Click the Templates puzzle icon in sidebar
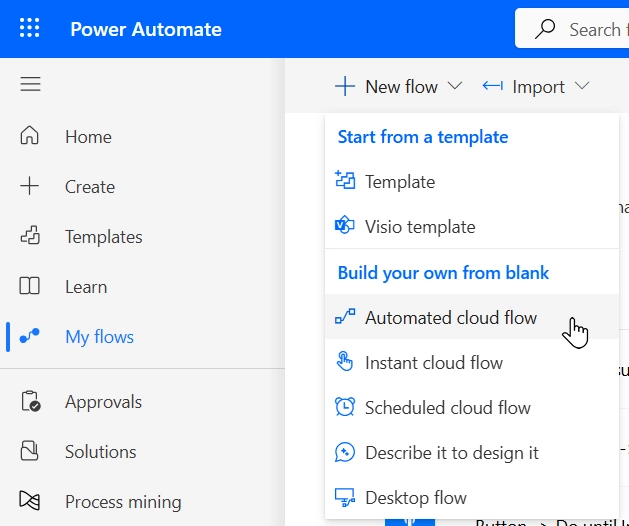 [30, 237]
